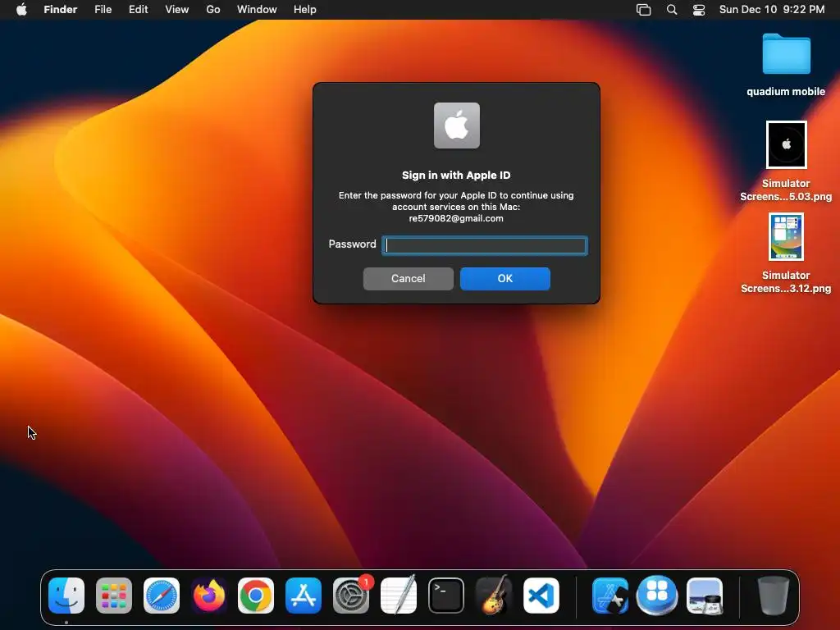This screenshot has width=840, height=630.
Task: Open the Apple menu
Action: (x=21, y=10)
